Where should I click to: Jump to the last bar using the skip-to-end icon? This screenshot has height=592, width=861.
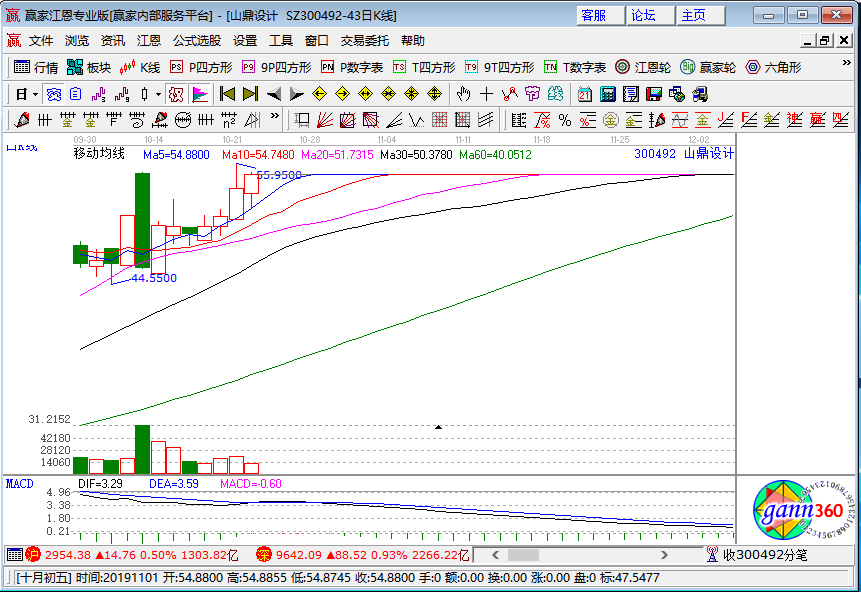(x=250, y=94)
